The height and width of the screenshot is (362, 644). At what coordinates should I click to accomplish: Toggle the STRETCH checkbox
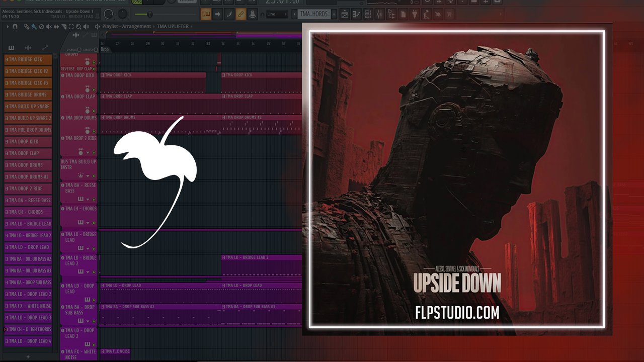95,50
